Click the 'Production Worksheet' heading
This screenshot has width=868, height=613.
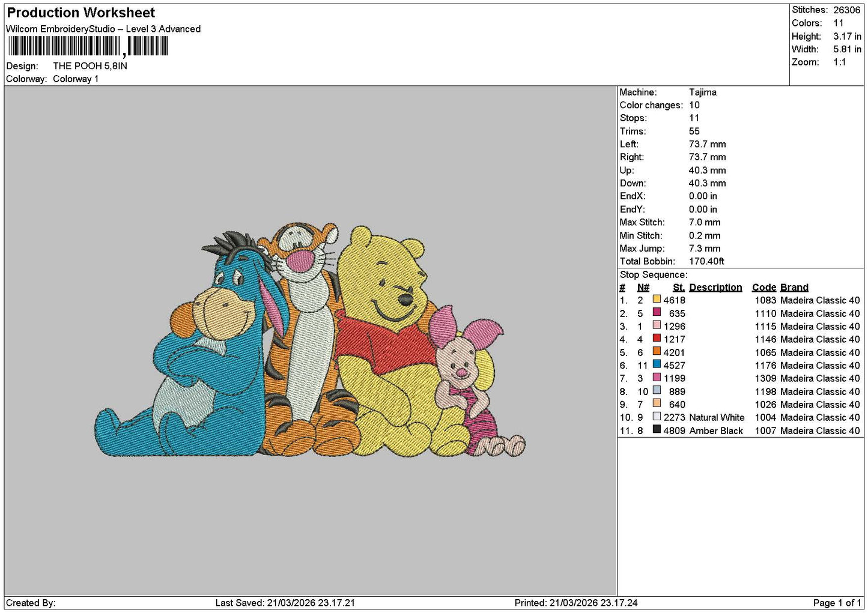pos(81,13)
